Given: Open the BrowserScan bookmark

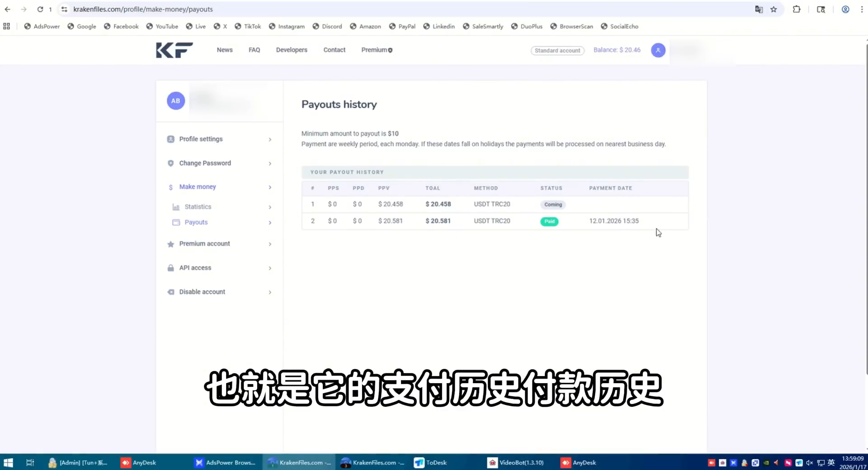Looking at the screenshot, I should [571, 26].
